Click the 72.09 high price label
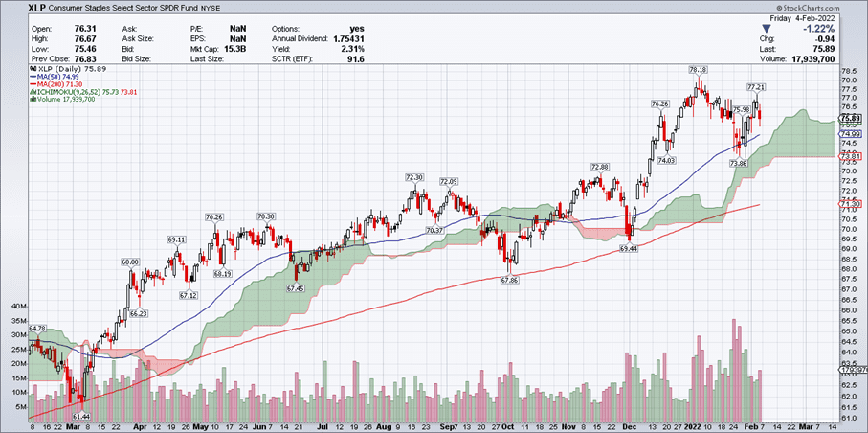This screenshot has width=868, height=433. pyautogui.click(x=450, y=181)
